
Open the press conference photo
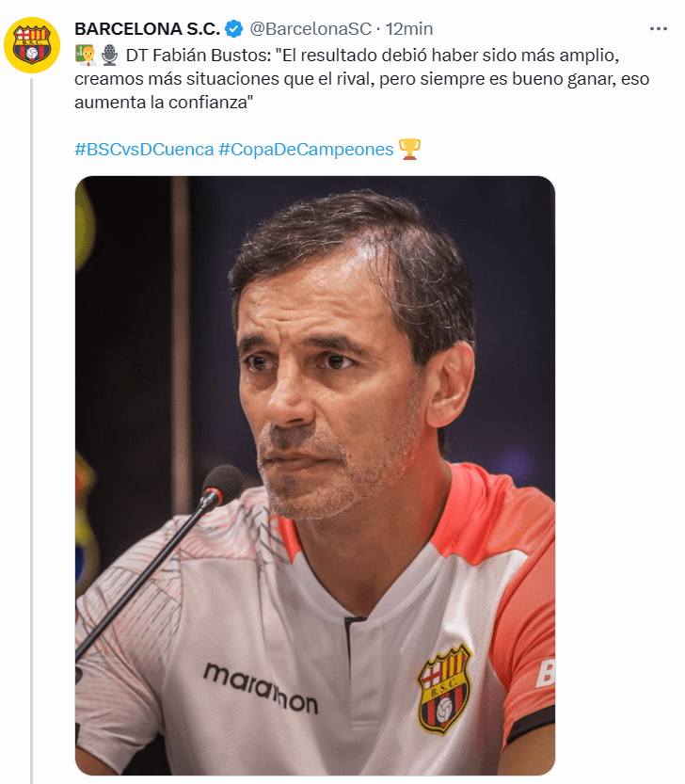tap(315, 475)
